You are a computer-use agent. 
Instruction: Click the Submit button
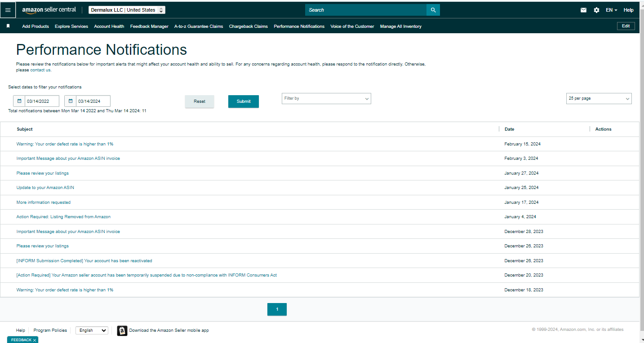point(244,101)
